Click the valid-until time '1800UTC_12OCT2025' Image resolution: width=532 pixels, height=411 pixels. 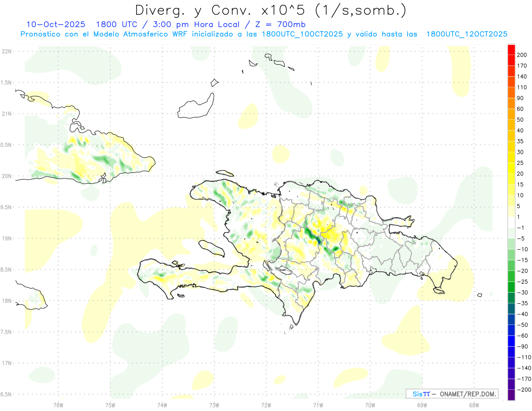click(467, 34)
